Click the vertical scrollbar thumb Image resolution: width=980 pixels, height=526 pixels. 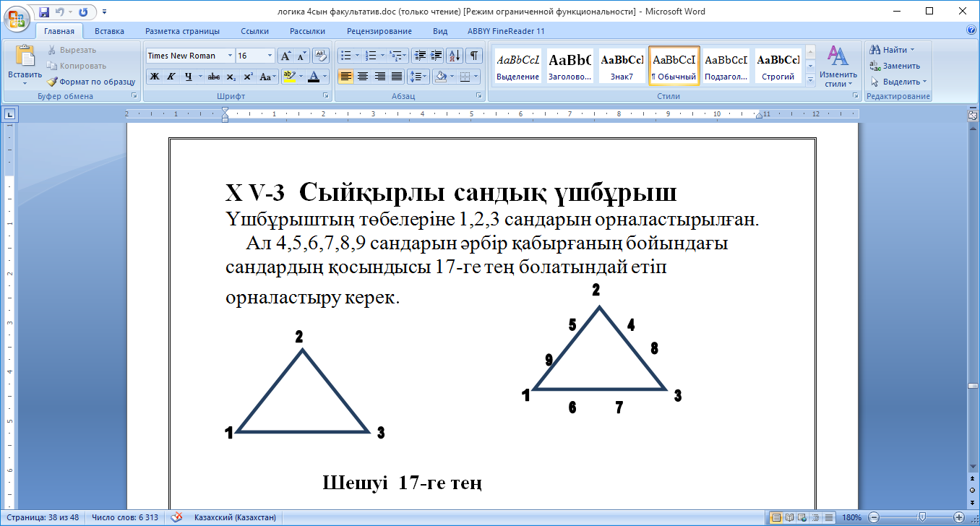tap(972, 387)
